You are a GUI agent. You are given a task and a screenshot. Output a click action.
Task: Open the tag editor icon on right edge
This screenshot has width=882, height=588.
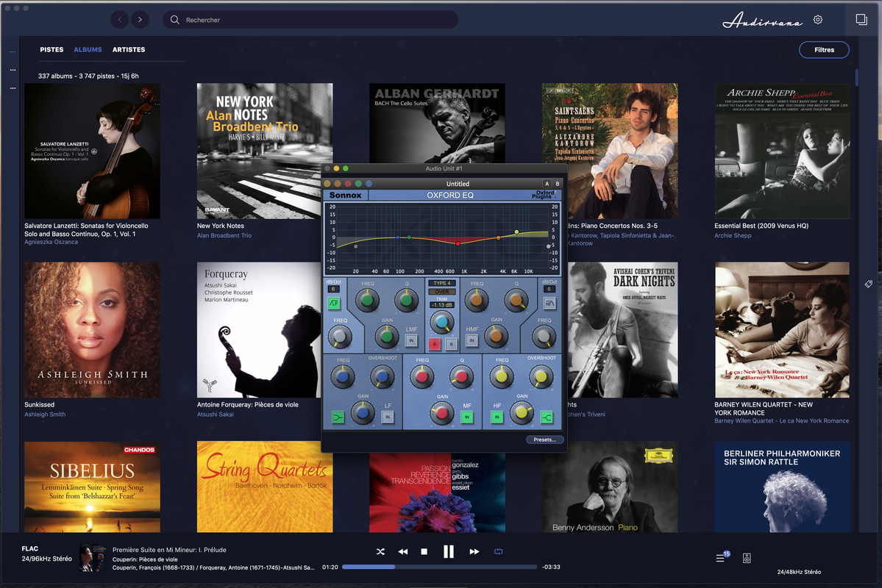point(869,284)
